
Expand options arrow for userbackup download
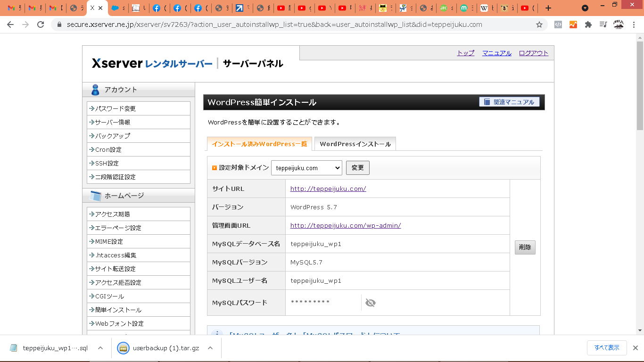pos(210,348)
